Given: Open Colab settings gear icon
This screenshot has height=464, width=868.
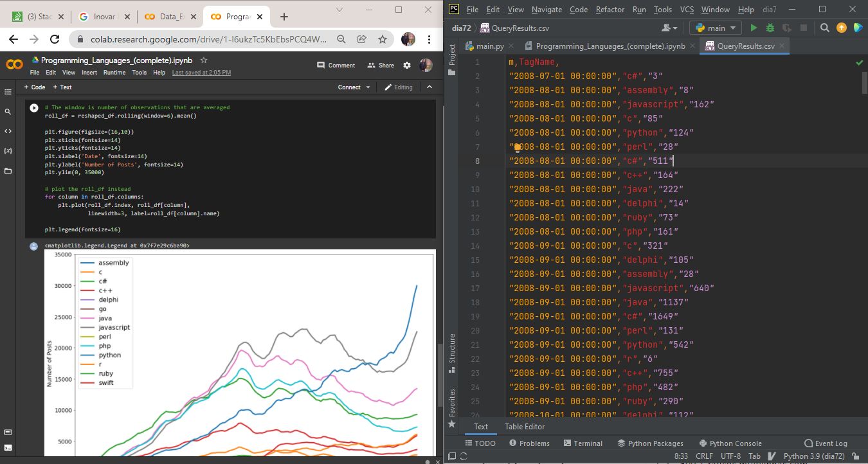Looking at the screenshot, I should (x=407, y=65).
